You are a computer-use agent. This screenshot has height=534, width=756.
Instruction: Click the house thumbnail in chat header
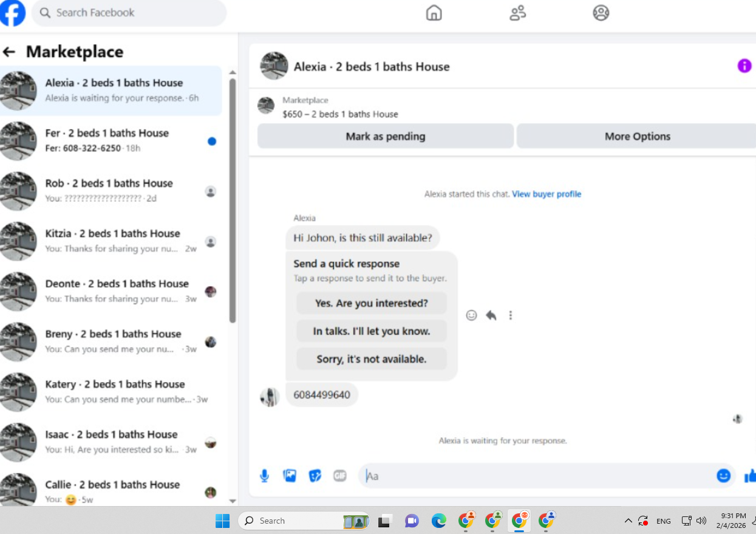point(274,66)
